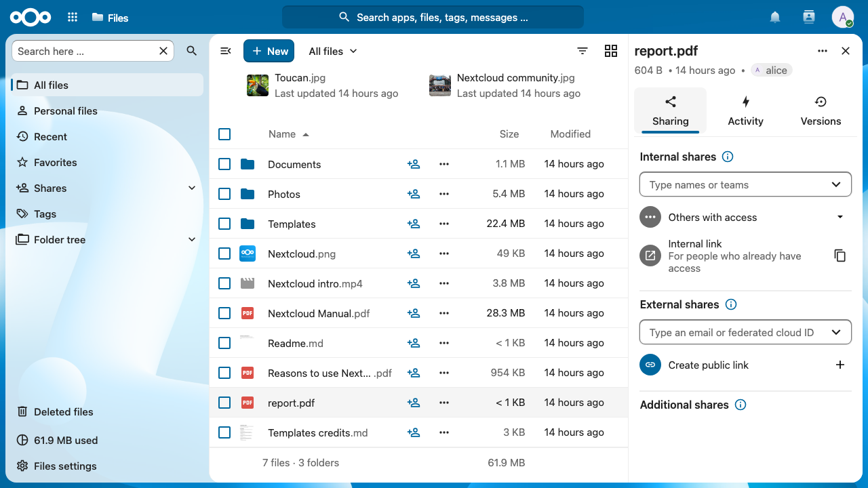The height and width of the screenshot is (488, 868).
Task: Open share icon for Nextcloud Manual.pdf
Action: pyautogui.click(x=414, y=313)
